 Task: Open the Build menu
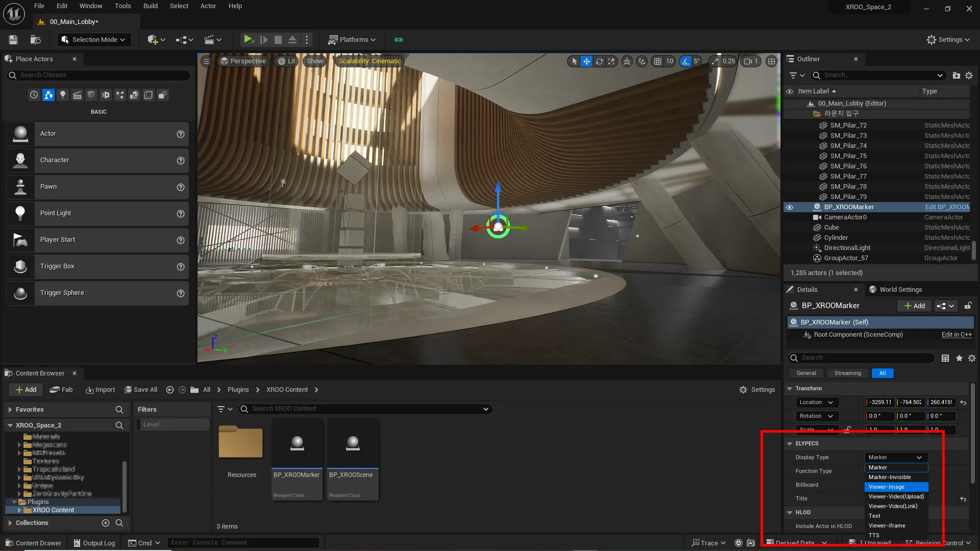[150, 6]
